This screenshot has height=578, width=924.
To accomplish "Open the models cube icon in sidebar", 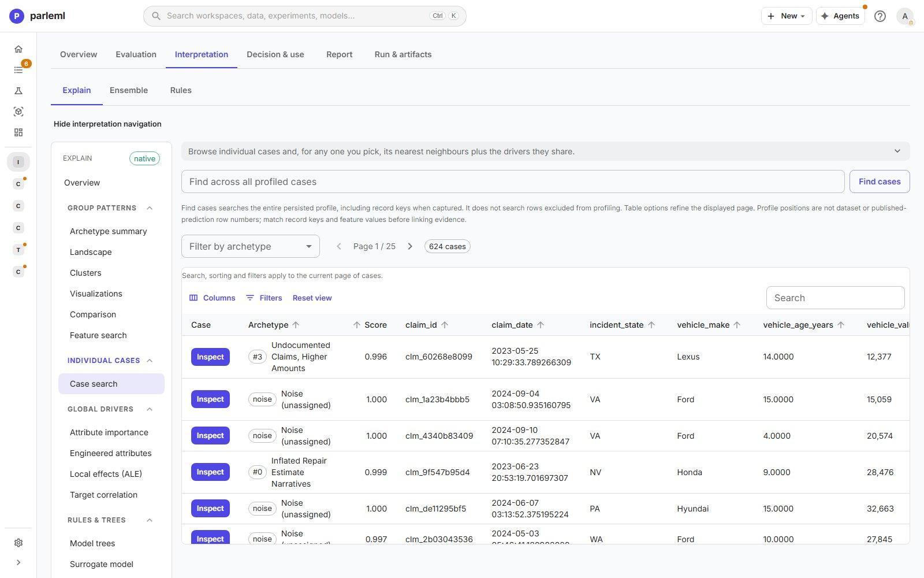I will point(18,112).
